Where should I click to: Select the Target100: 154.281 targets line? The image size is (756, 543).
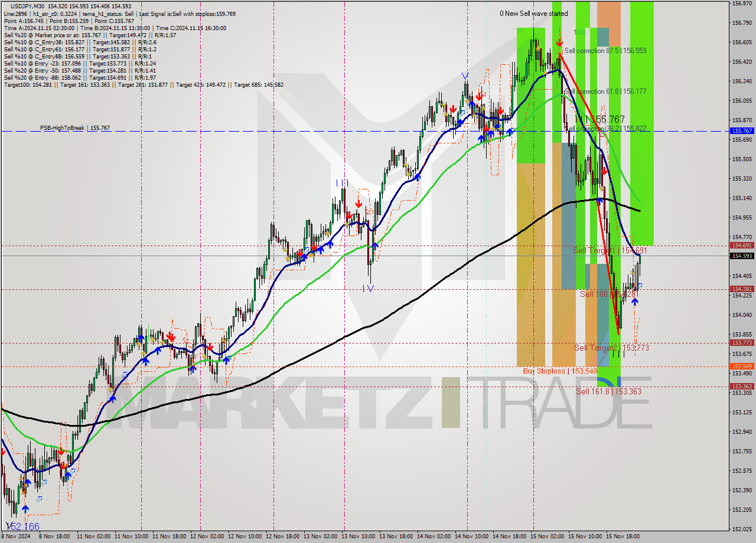tap(144, 84)
